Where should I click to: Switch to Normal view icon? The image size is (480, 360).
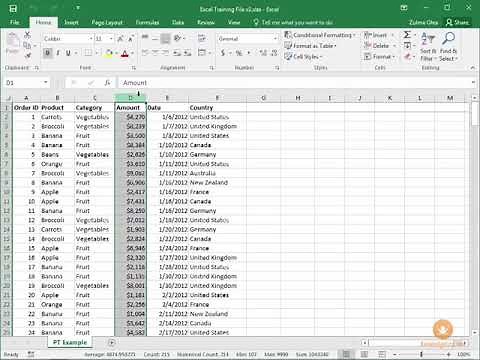coord(346,354)
